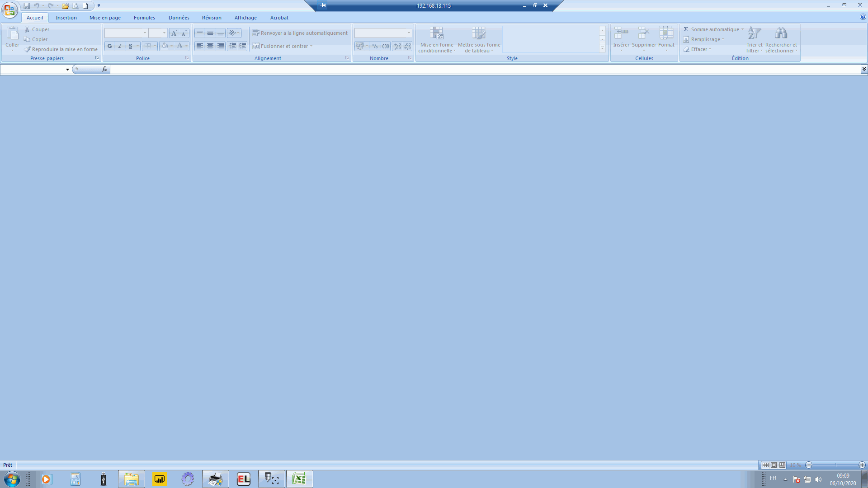Switch to the Formules ribbon tab
This screenshot has width=868, height=488.
pyautogui.click(x=144, y=18)
